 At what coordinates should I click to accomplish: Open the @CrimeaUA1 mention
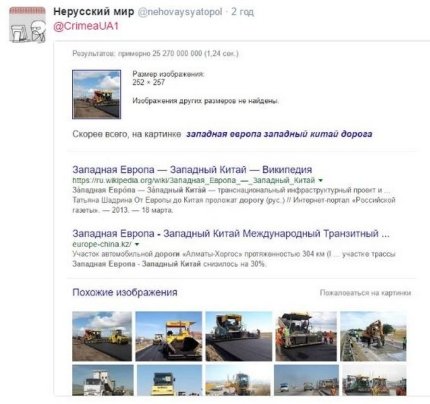point(86,26)
